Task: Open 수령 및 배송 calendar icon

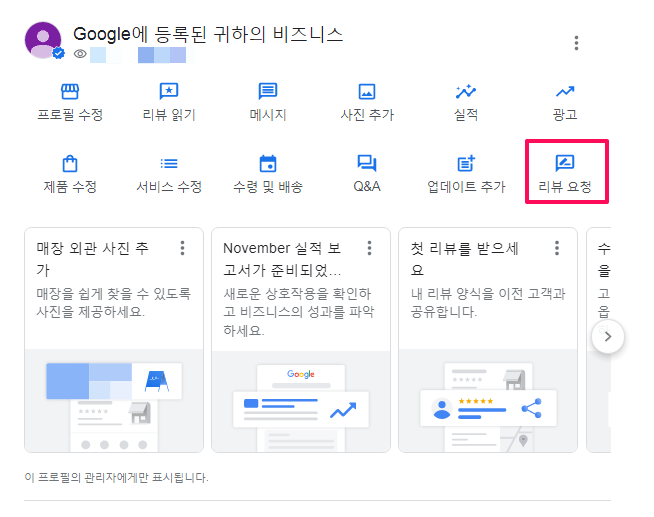Action: [268, 163]
